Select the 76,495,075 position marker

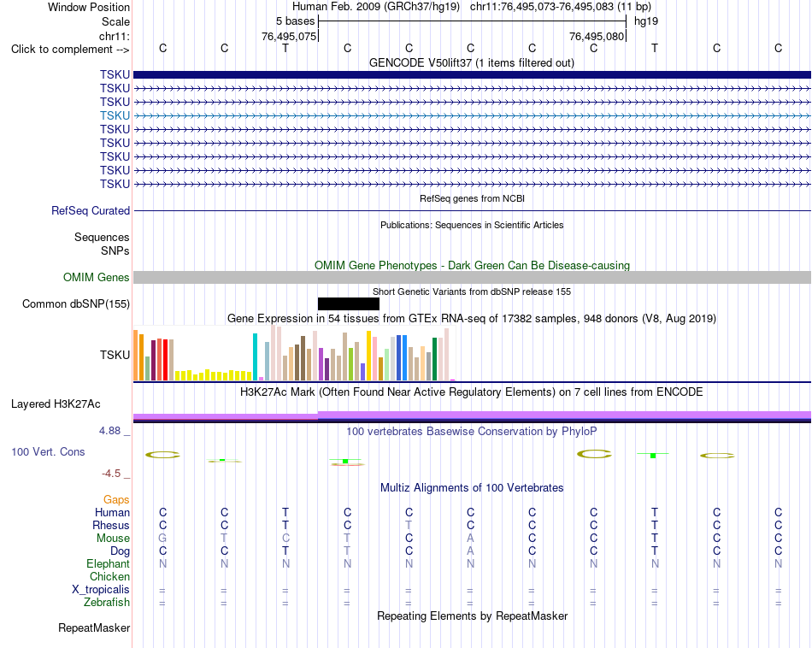point(289,36)
